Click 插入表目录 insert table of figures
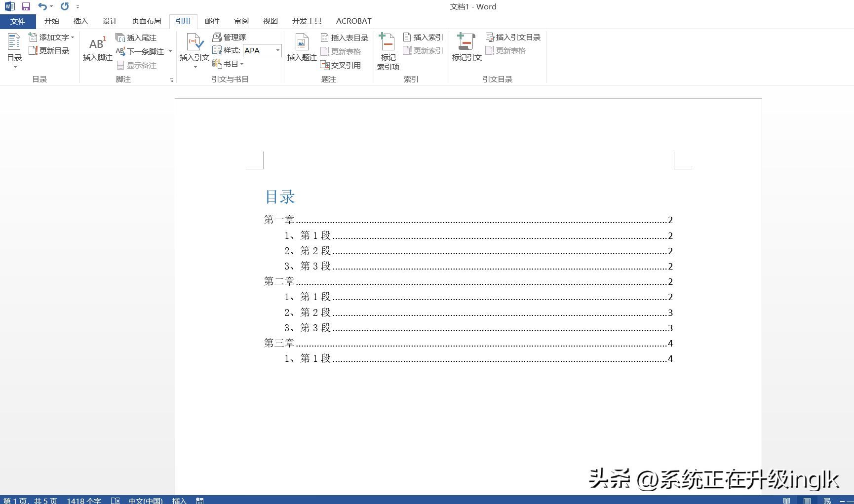The height and width of the screenshot is (504, 854). click(345, 38)
